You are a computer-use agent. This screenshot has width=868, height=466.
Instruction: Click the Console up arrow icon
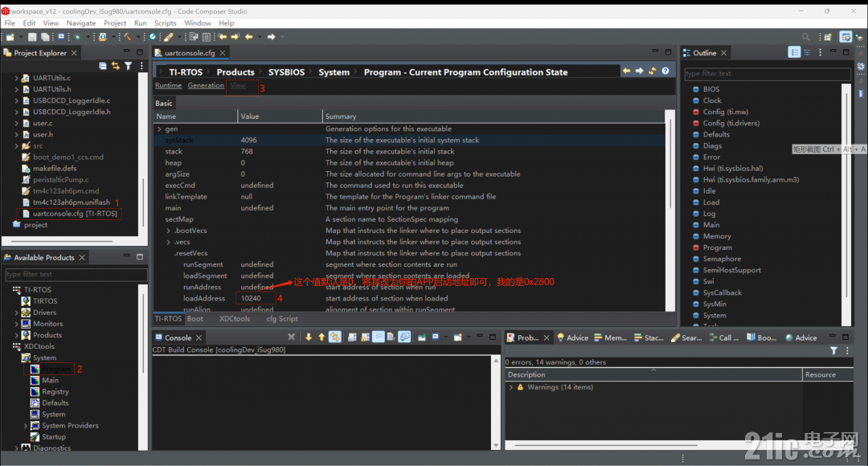coord(321,337)
